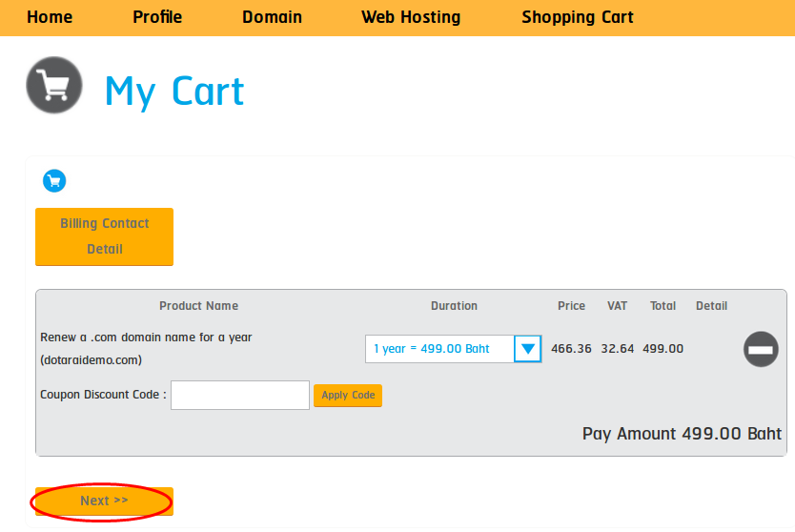The width and height of the screenshot is (795, 532).
Task: Open the duration dropdown arrow
Action: [x=528, y=349]
